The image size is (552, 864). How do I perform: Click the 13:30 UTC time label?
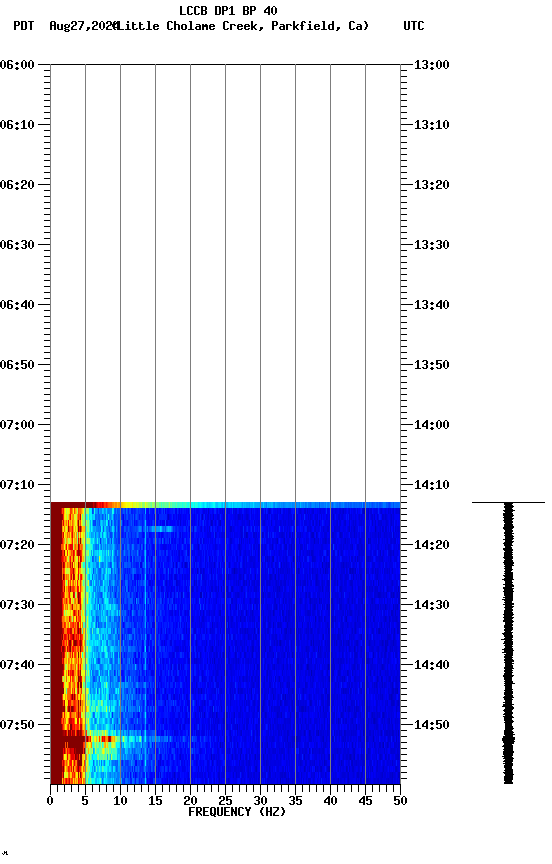click(x=432, y=245)
